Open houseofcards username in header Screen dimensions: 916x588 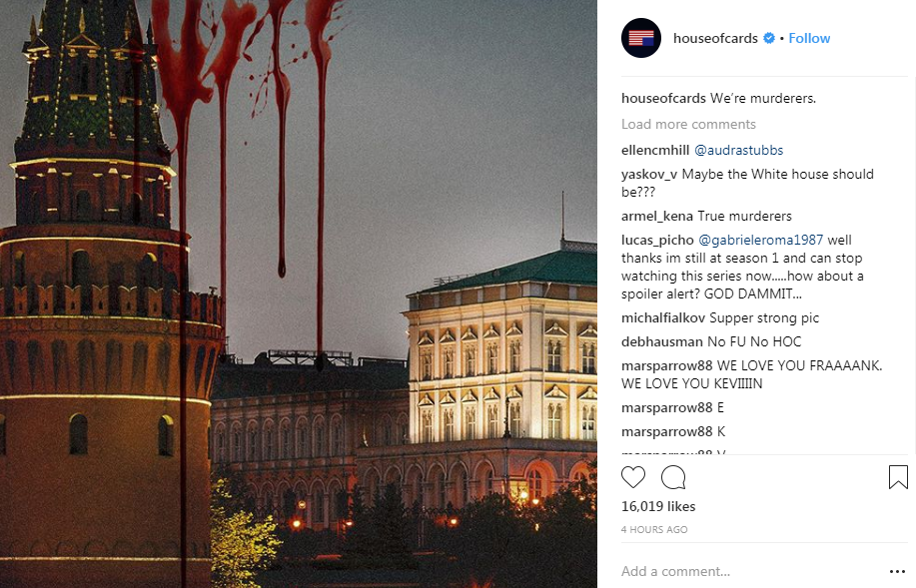(x=715, y=38)
